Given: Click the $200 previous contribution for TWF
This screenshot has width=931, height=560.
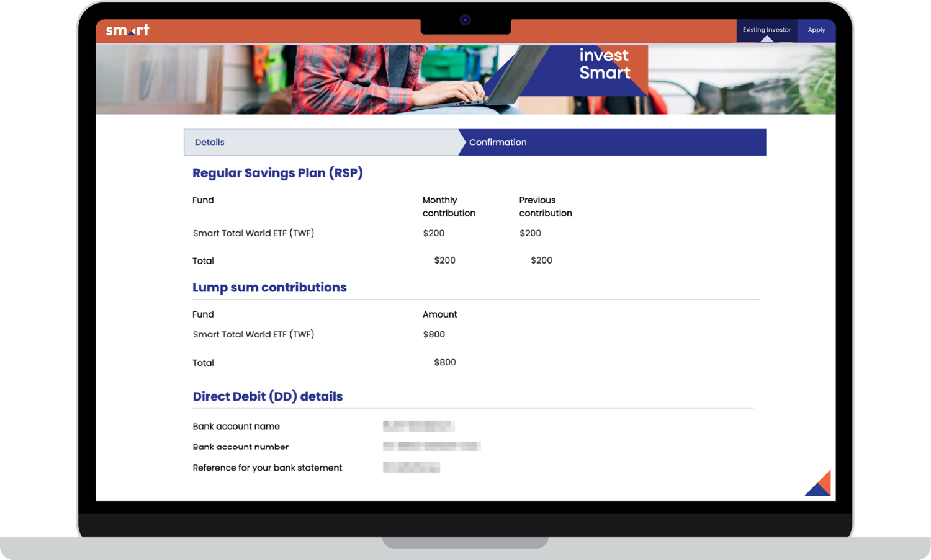Looking at the screenshot, I should click(530, 233).
